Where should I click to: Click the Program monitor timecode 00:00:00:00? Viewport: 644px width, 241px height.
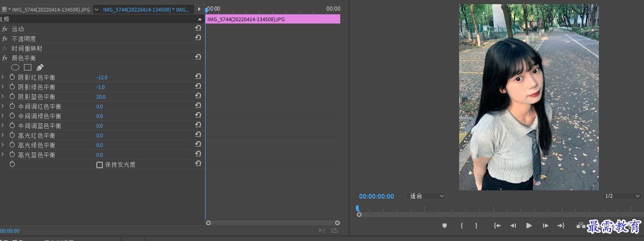[x=377, y=196]
